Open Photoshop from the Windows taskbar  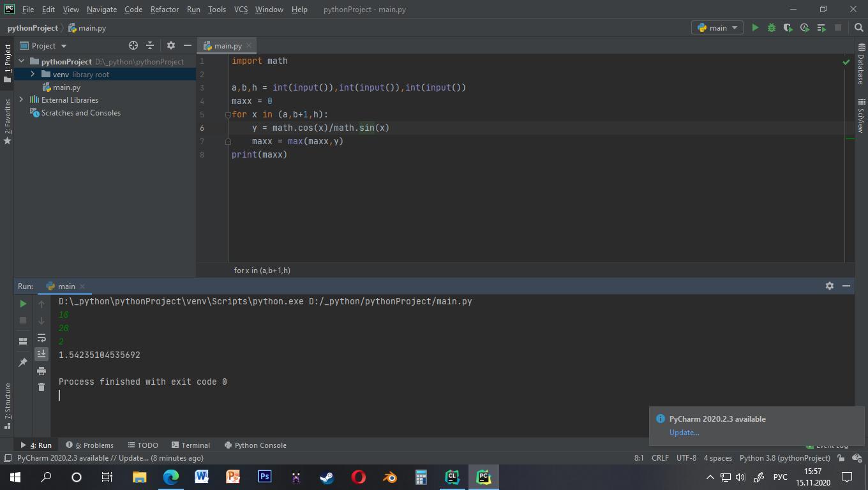point(264,477)
